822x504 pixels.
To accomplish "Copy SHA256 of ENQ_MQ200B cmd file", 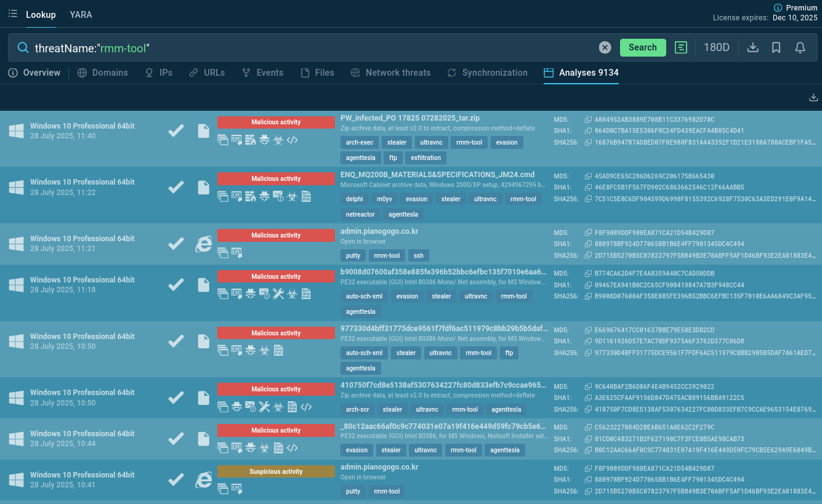I will pyautogui.click(x=588, y=199).
